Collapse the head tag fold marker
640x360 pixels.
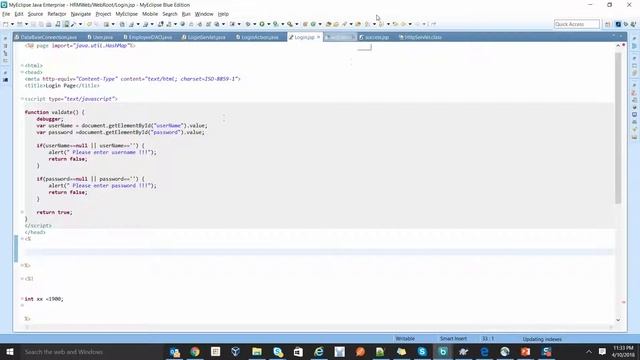[x=22, y=72]
